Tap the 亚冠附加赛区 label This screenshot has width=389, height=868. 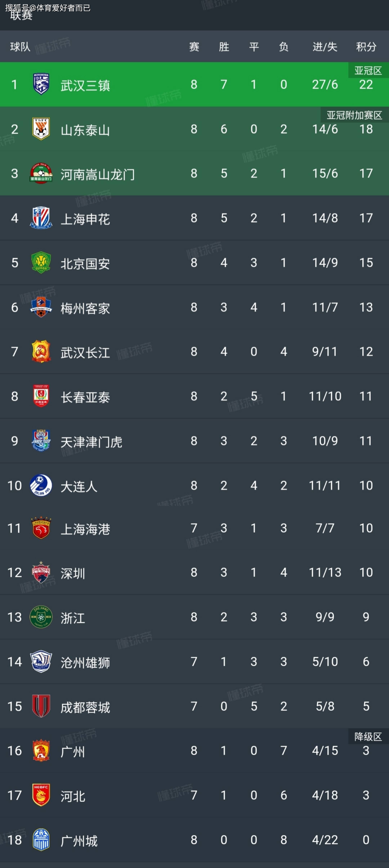point(354,115)
